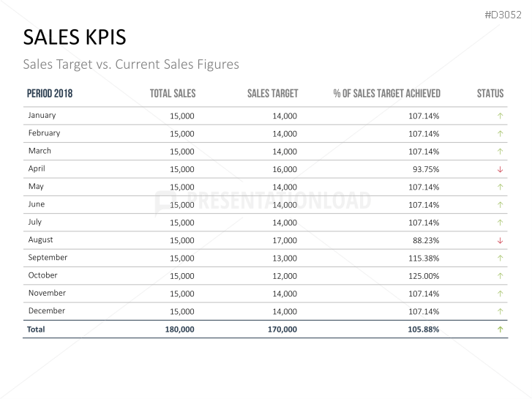Select the August sales target cell 17,000
This screenshot has height=399, width=532.
[285, 240]
